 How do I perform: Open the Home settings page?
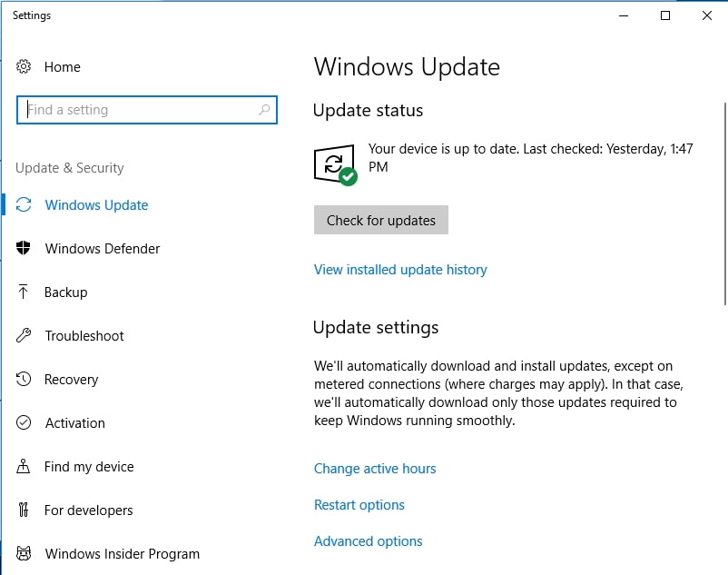[x=63, y=67]
